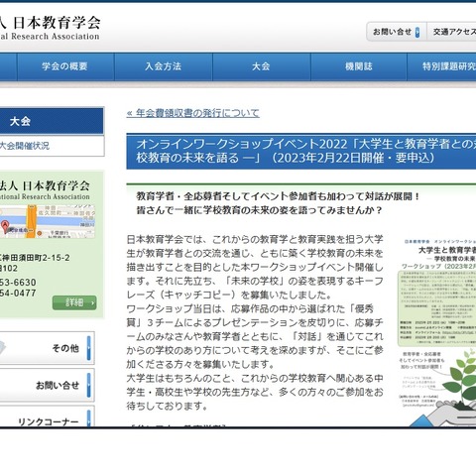Open the 特別課題研究 menu item
This screenshot has height=476, width=476.
[442, 66]
